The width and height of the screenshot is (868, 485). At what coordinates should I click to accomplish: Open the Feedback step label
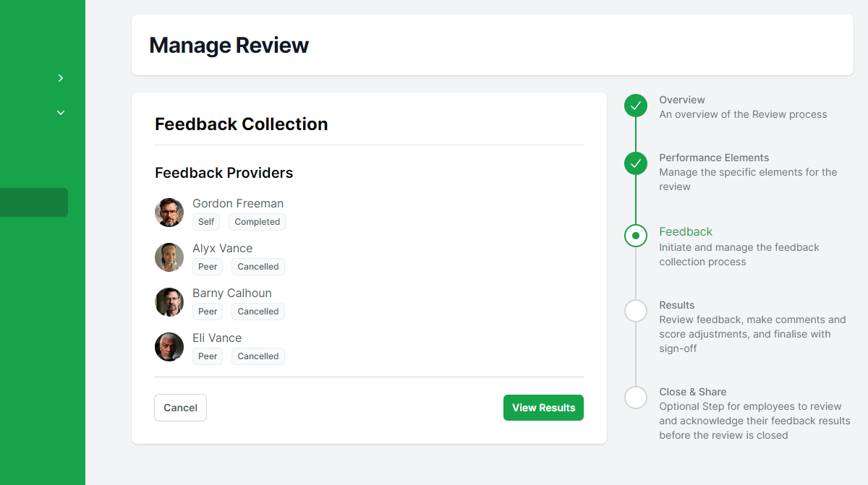tap(686, 231)
